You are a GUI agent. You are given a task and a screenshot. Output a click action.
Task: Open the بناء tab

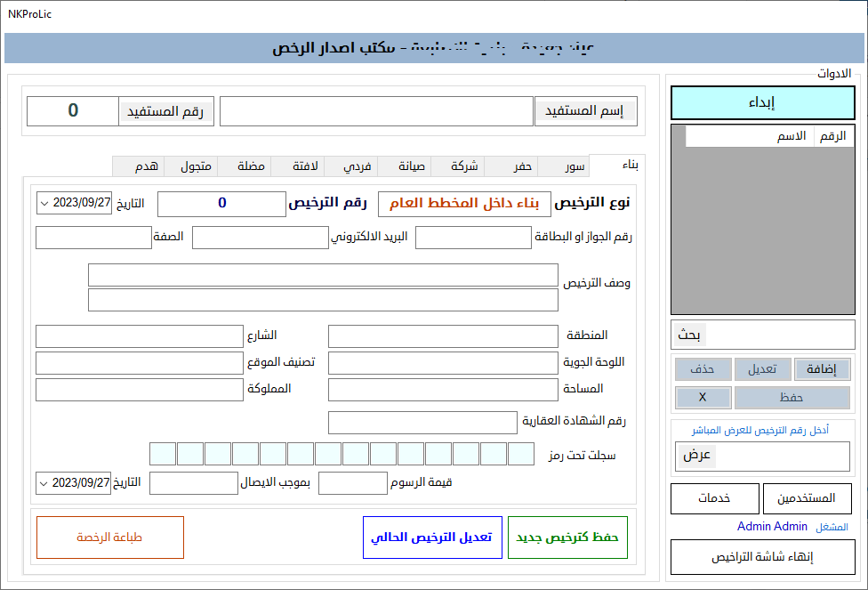[x=617, y=165]
